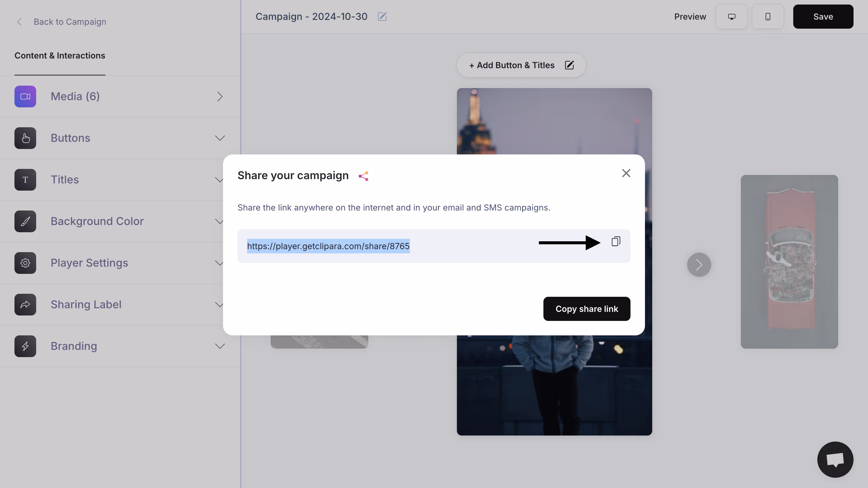Select the partially hidden gray thumbnail on the left

click(x=319, y=342)
